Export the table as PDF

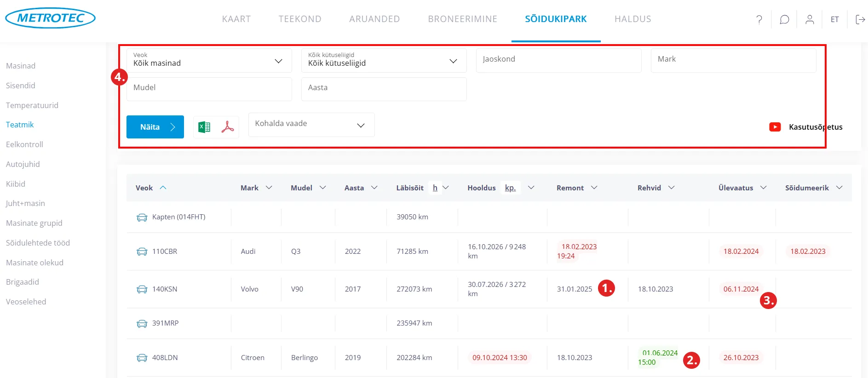coord(228,127)
